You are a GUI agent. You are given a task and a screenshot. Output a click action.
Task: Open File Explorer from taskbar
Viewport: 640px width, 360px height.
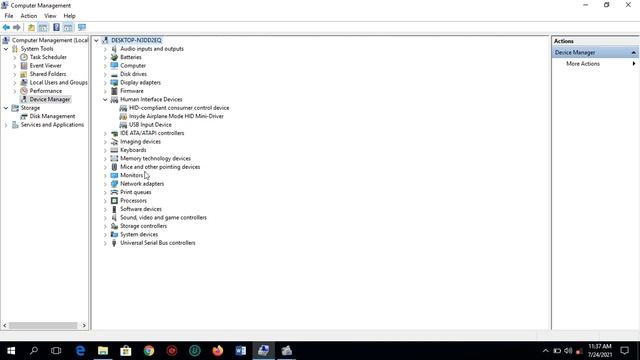(103, 351)
